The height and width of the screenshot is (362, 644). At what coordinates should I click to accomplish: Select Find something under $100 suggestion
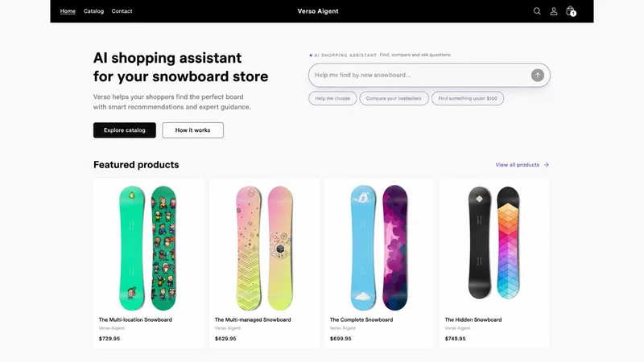click(468, 98)
